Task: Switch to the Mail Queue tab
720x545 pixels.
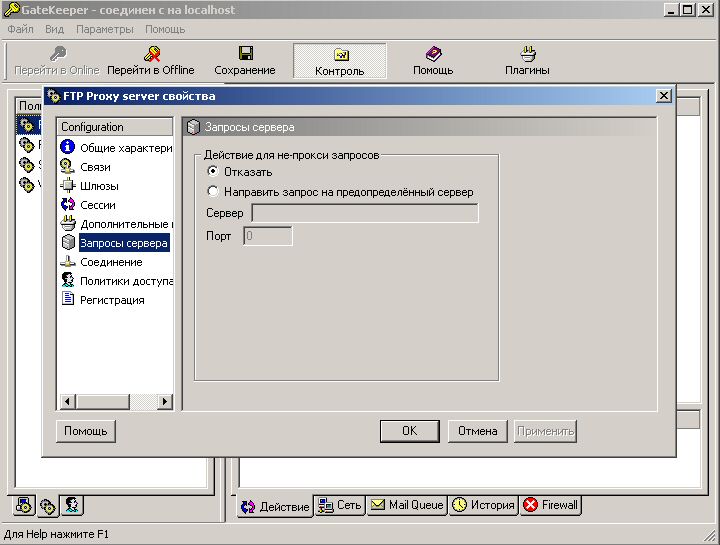Action: click(x=407, y=505)
